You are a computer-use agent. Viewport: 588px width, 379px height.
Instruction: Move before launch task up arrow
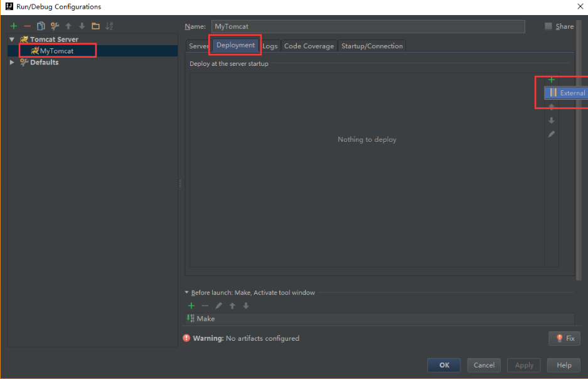tap(232, 306)
